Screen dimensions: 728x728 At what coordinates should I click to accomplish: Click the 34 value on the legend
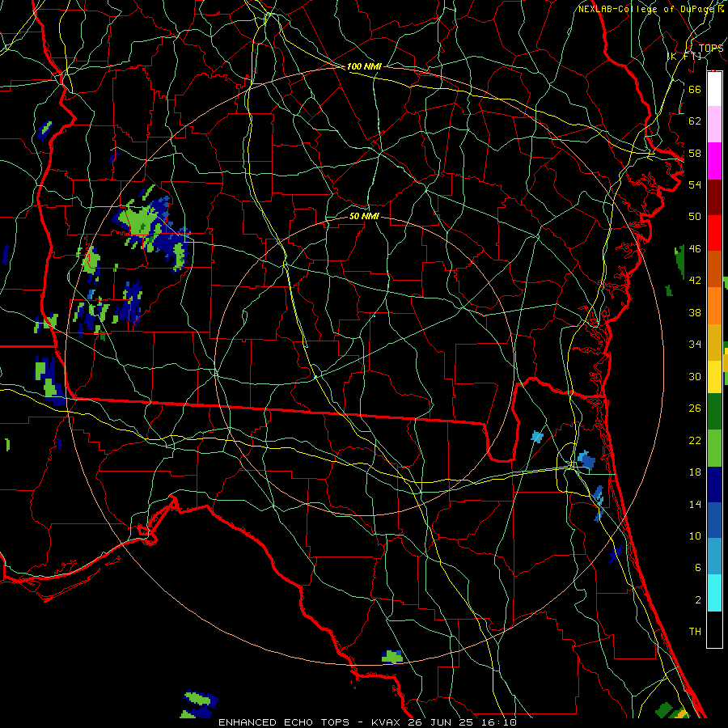695,345
